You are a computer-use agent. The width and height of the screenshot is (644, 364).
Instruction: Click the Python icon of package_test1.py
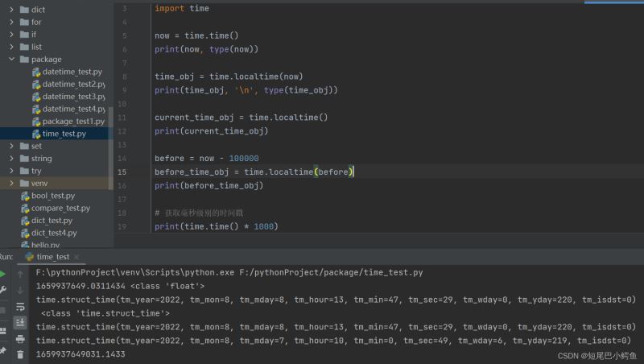[36, 122]
